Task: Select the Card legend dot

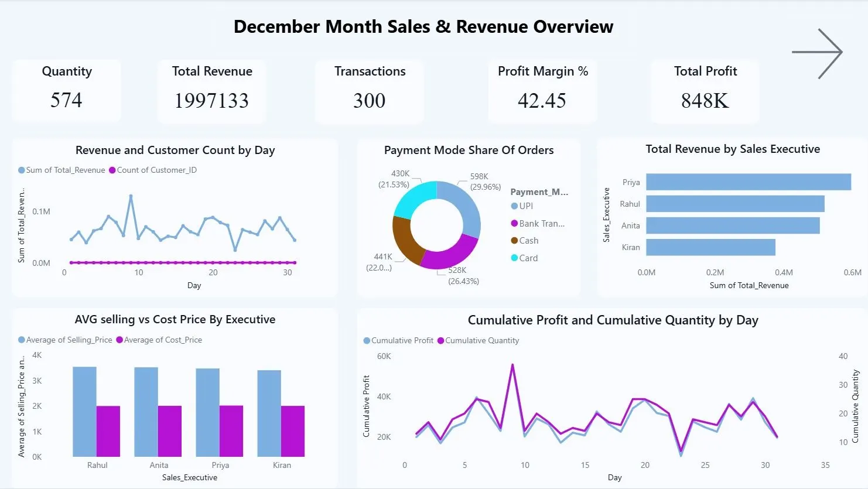Action: coord(514,258)
